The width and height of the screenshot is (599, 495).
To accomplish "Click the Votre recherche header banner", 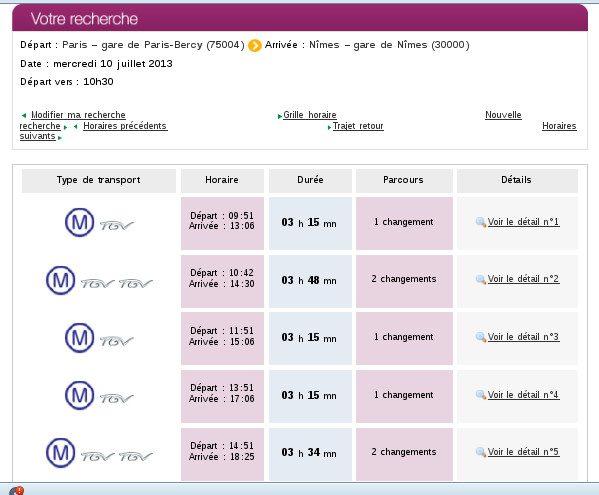I will click(x=300, y=18).
